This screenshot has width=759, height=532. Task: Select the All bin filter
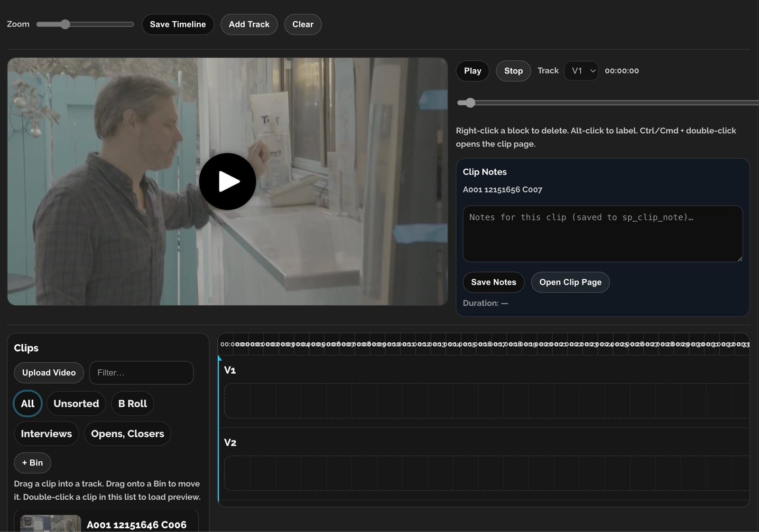pyautogui.click(x=28, y=404)
